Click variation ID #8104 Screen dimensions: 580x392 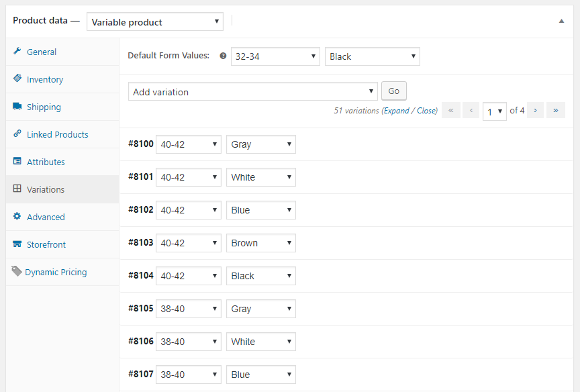click(x=140, y=275)
